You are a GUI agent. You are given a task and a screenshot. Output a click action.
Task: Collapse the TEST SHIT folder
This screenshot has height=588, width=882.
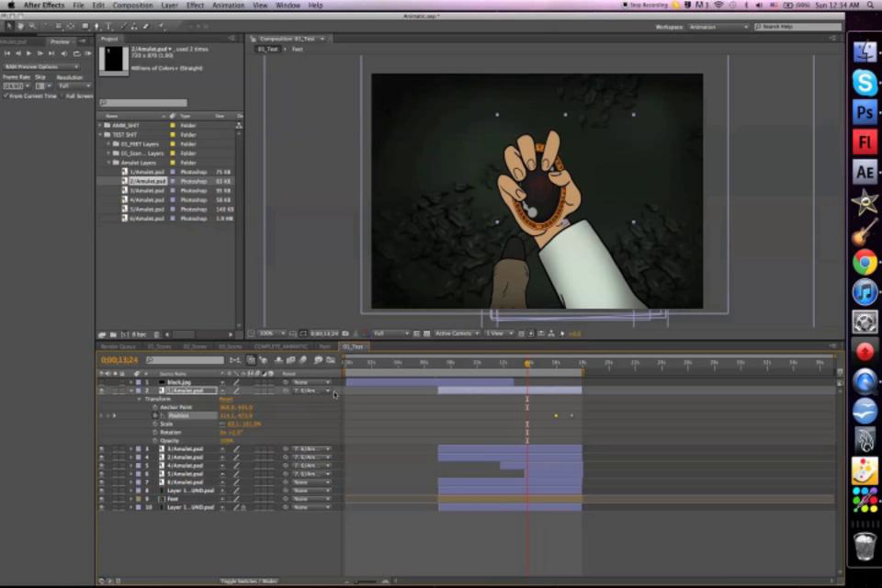100,135
